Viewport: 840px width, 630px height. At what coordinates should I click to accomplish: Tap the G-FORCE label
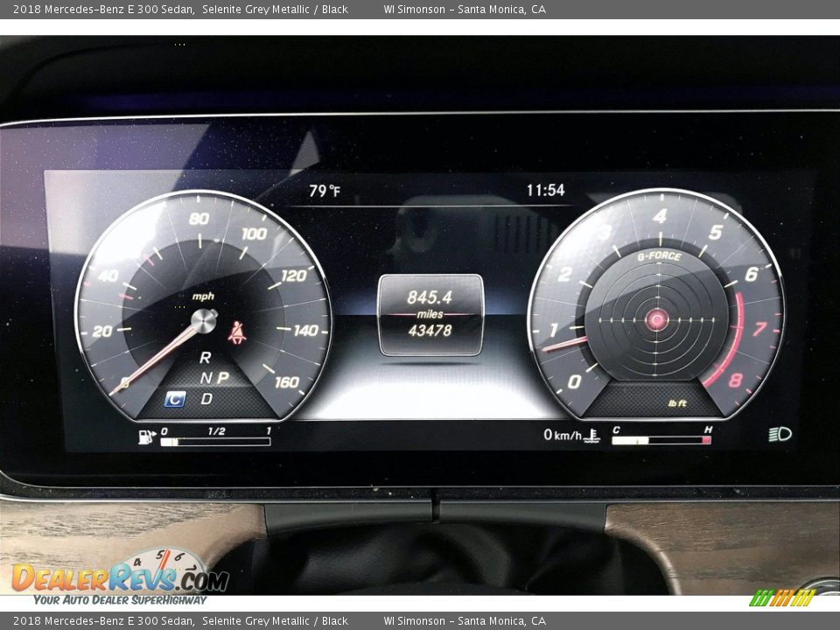pyautogui.click(x=659, y=256)
